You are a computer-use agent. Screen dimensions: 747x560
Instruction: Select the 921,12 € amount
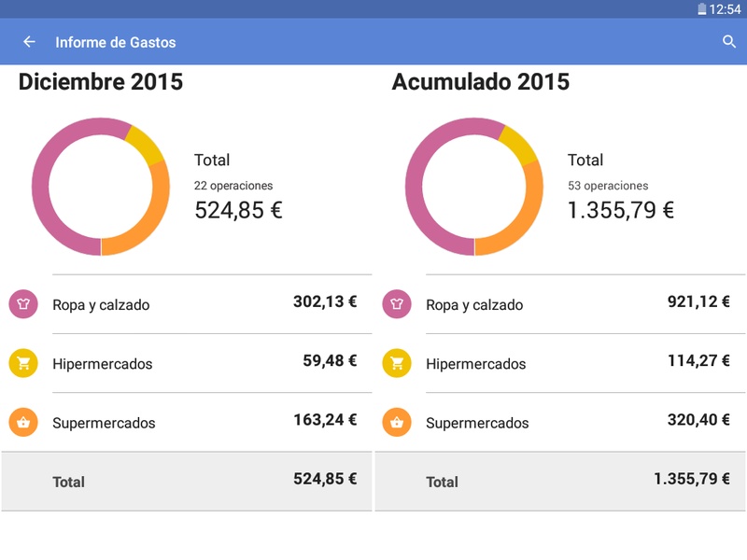(698, 301)
